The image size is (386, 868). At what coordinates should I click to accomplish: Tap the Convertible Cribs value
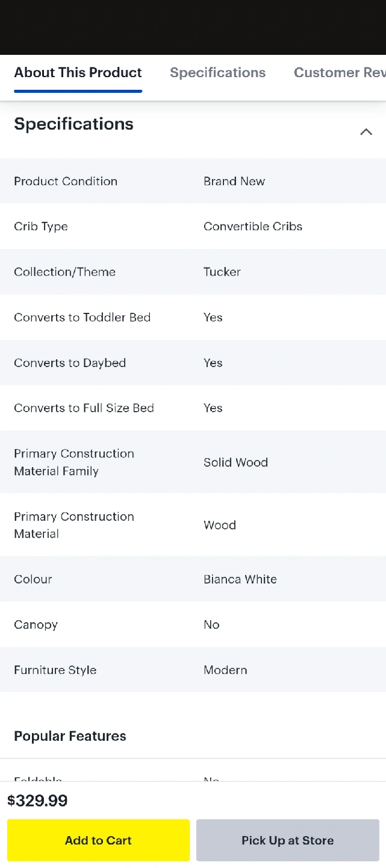tap(253, 227)
